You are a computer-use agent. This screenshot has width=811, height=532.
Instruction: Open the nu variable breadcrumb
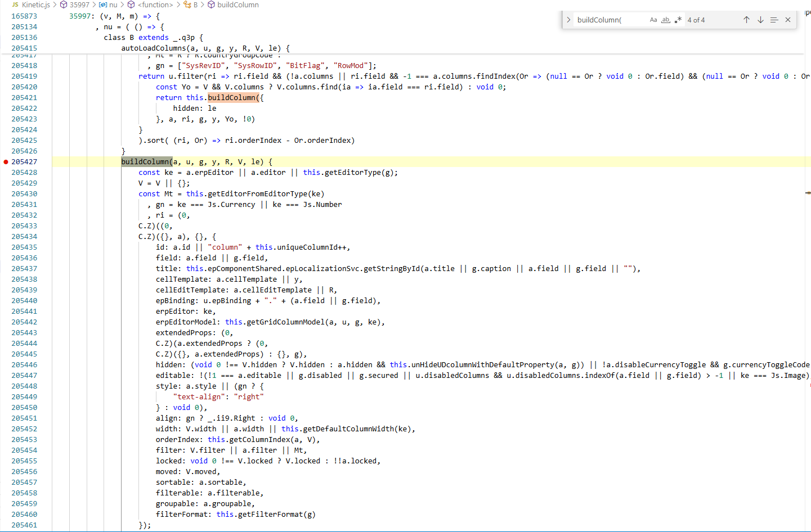(x=113, y=4)
